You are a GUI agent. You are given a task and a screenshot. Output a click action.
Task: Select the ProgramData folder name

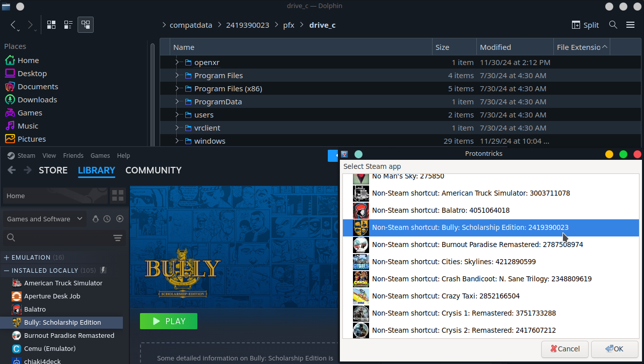(218, 101)
